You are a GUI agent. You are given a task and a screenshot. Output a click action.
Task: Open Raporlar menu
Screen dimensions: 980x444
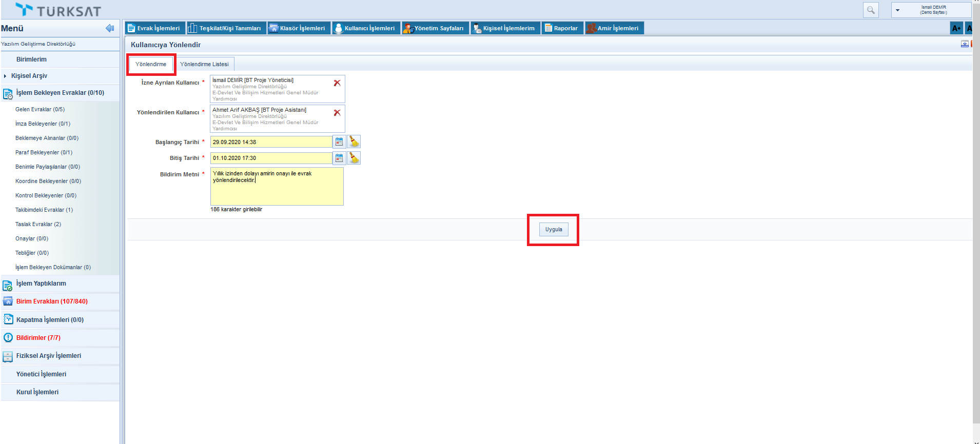[562, 28]
